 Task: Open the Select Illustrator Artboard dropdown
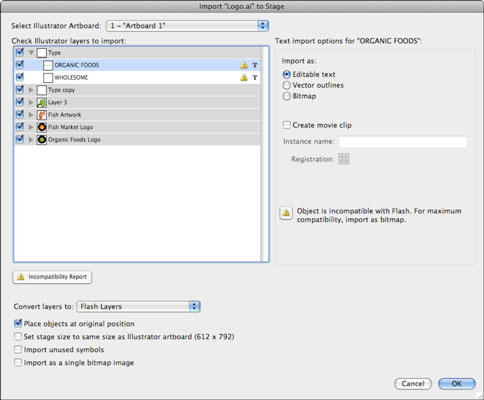click(x=188, y=26)
